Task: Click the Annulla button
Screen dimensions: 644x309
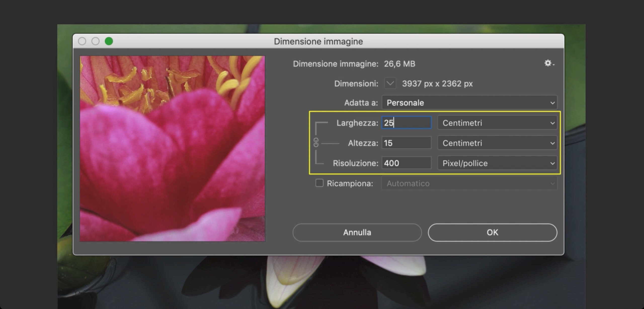Action: pos(357,232)
